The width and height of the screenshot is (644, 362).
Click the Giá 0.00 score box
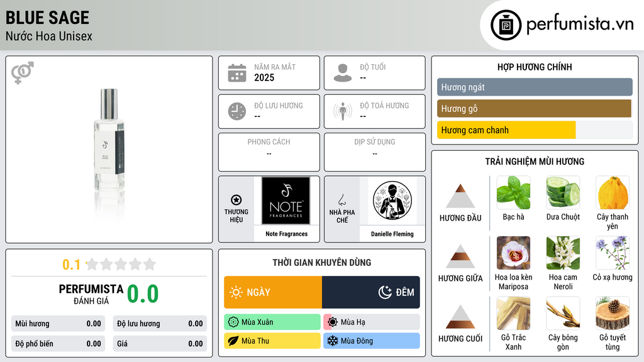[x=160, y=344]
